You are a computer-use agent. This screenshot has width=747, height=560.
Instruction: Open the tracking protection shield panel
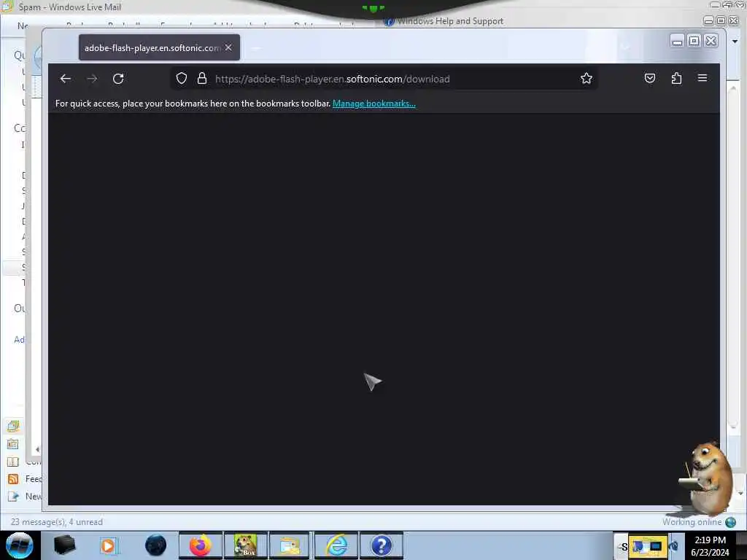point(182,78)
